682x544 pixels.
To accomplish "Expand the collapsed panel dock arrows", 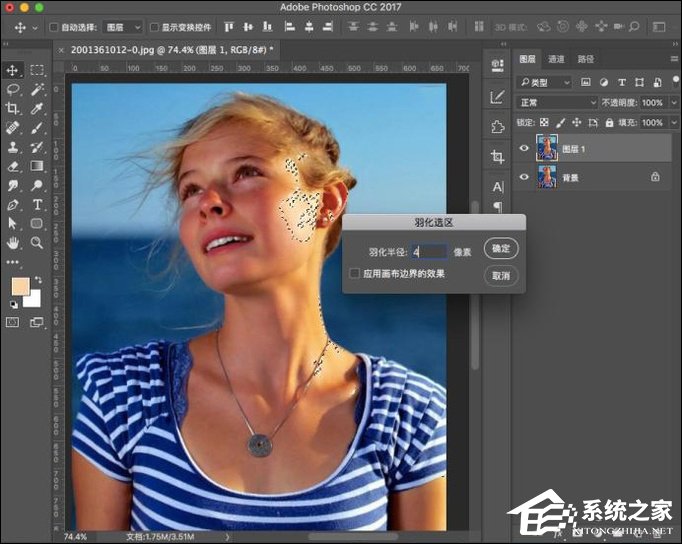I will (x=503, y=44).
